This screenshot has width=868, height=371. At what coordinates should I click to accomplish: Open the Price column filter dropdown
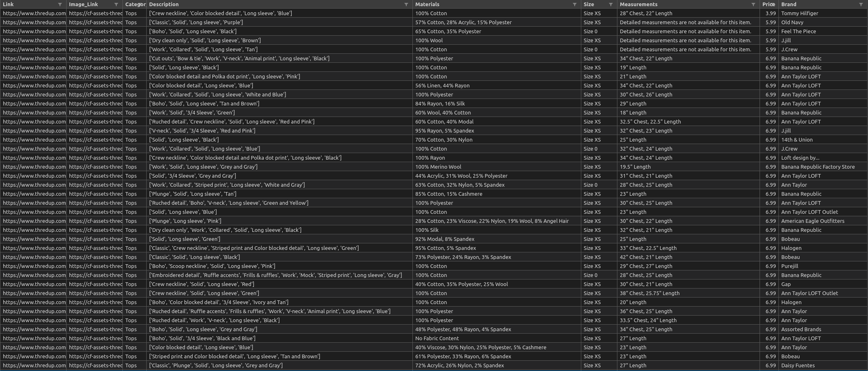[x=773, y=5]
